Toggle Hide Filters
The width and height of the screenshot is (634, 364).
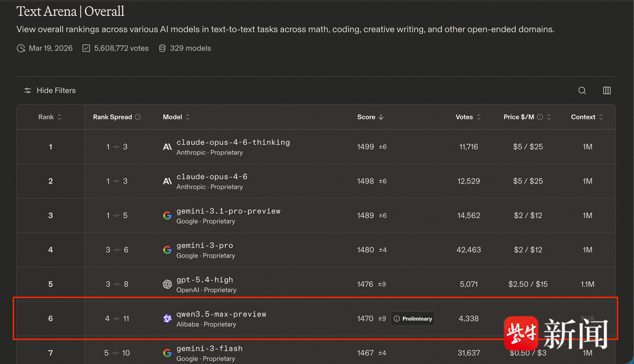pos(50,91)
